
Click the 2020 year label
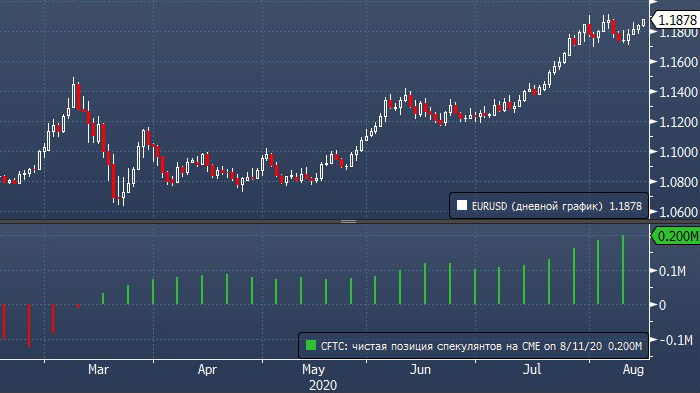click(323, 385)
